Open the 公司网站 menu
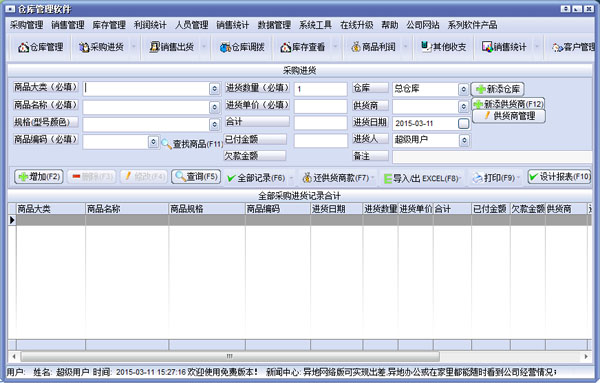Image resolution: width=600 pixels, height=383 pixels. [x=423, y=25]
